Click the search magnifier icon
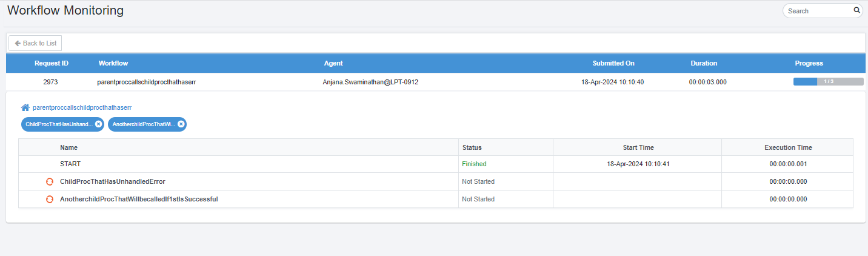 856,10
